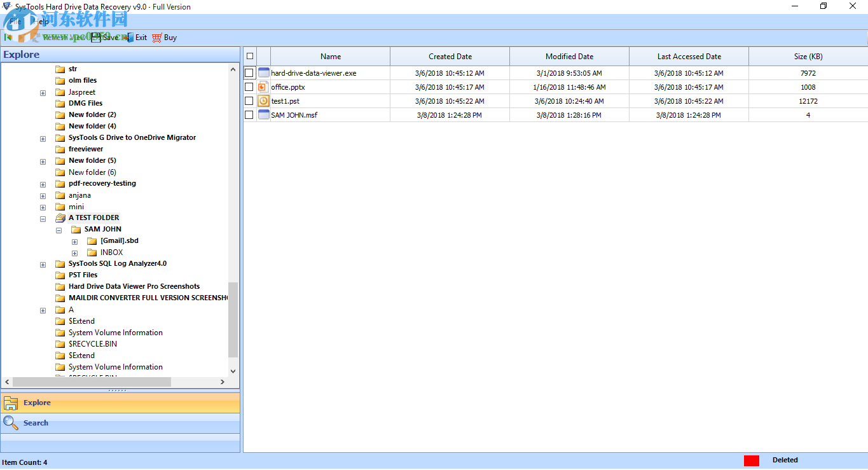Check the select-all checkbox in header
868x470 pixels.
pos(249,56)
